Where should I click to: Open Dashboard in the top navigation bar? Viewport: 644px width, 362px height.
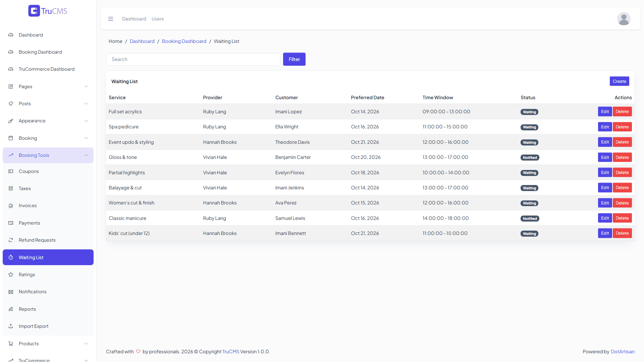[134, 19]
